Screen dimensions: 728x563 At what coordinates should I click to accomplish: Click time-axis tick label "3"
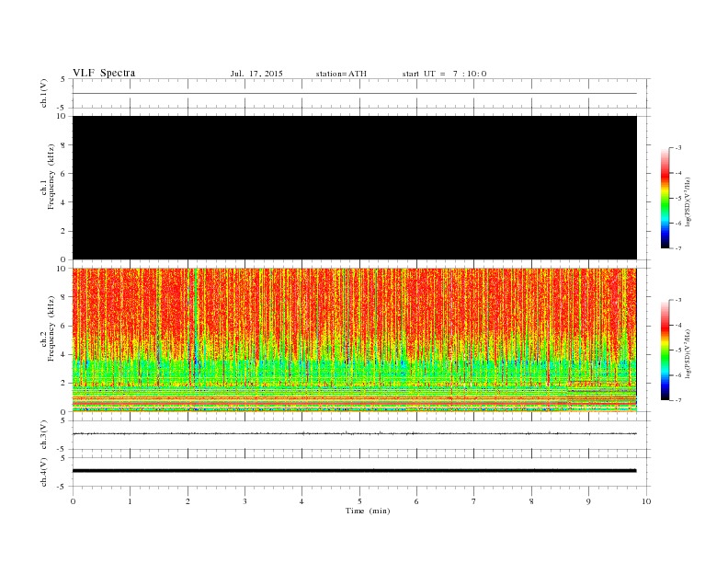245,501
